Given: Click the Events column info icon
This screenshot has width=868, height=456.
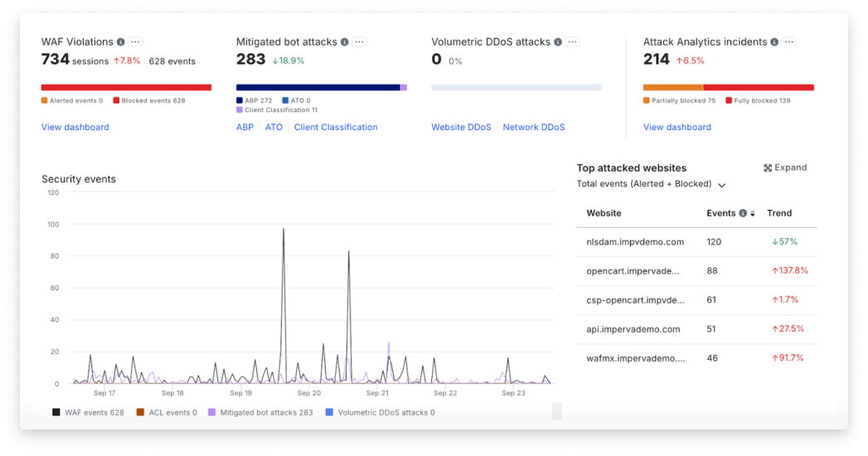Looking at the screenshot, I should (743, 213).
